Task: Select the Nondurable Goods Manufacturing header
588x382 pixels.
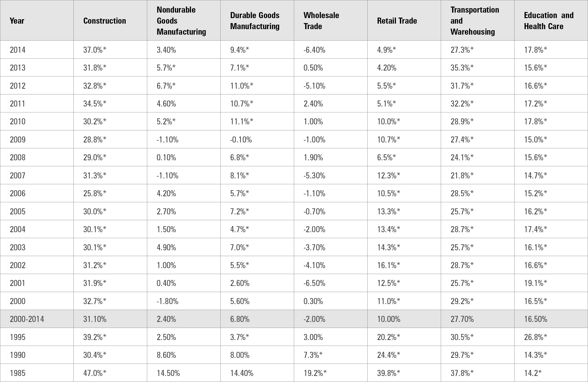Action: [x=181, y=21]
